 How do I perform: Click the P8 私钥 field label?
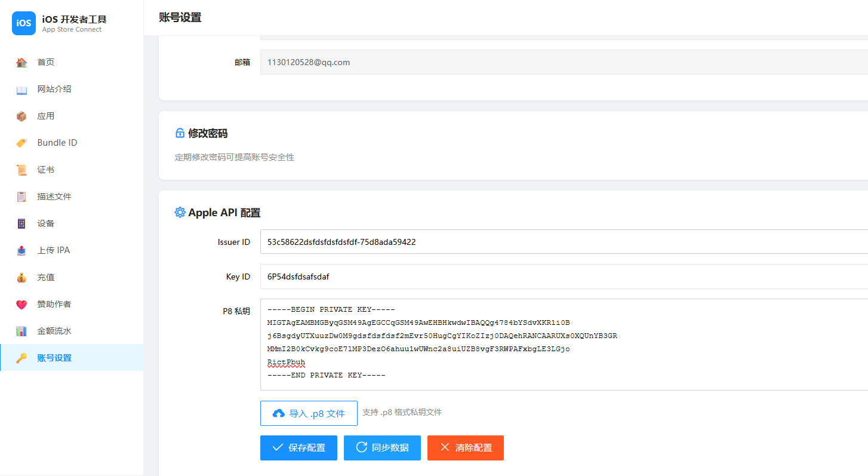236,311
